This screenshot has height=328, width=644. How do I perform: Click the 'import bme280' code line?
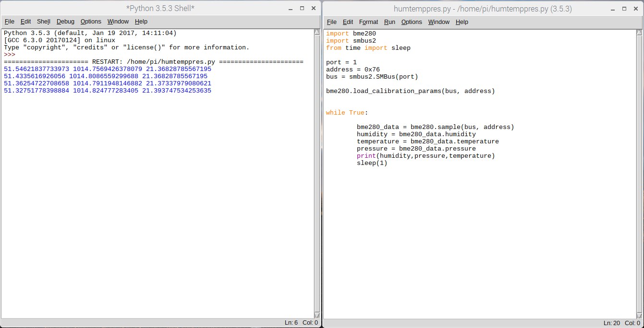point(351,34)
